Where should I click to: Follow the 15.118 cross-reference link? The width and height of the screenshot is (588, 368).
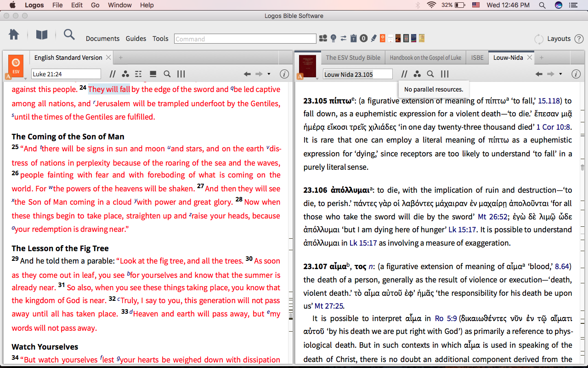click(549, 101)
